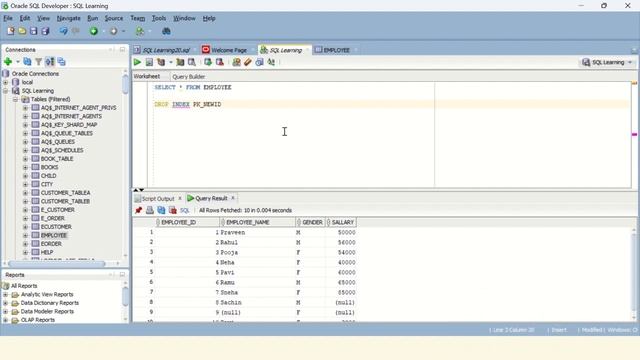Click the delete row icon in Query Result toolbar

(x=173, y=210)
